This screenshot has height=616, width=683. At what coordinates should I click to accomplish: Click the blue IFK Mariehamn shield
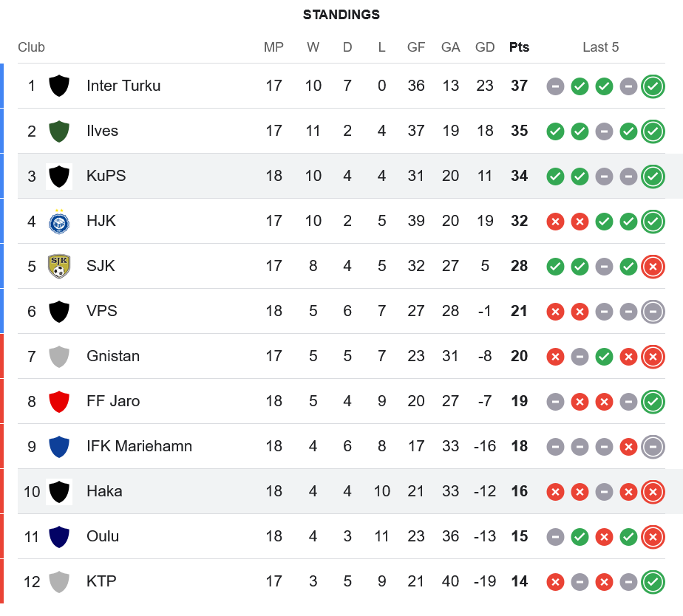point(59,446)
